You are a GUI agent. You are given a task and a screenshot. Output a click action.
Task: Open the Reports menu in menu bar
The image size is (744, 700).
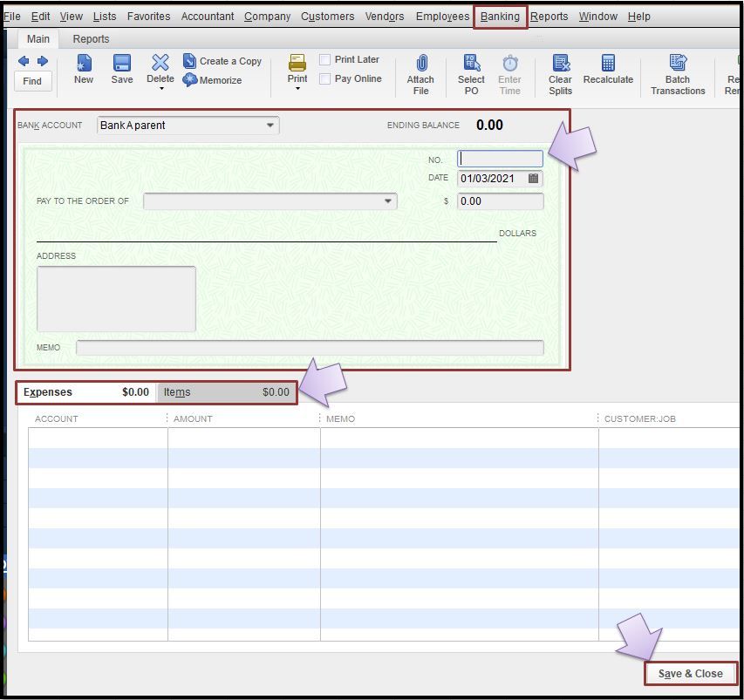pos(549,16)
